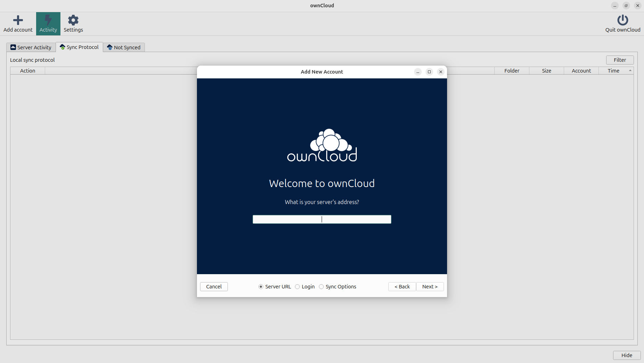The width and height of the screenshot is (644, 363).
Task: Open the Activity lightning toolbar item
Action: click(48, 24)
